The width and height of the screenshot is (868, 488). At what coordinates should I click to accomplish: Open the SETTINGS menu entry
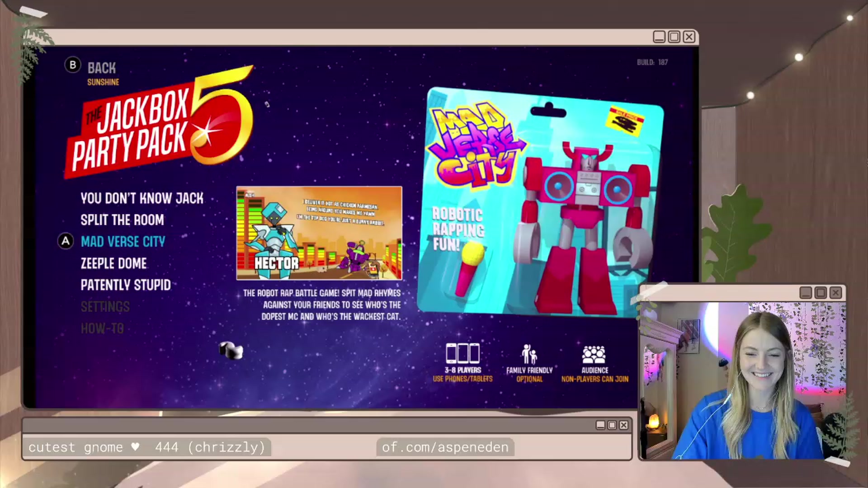click(x=105, y=307)
